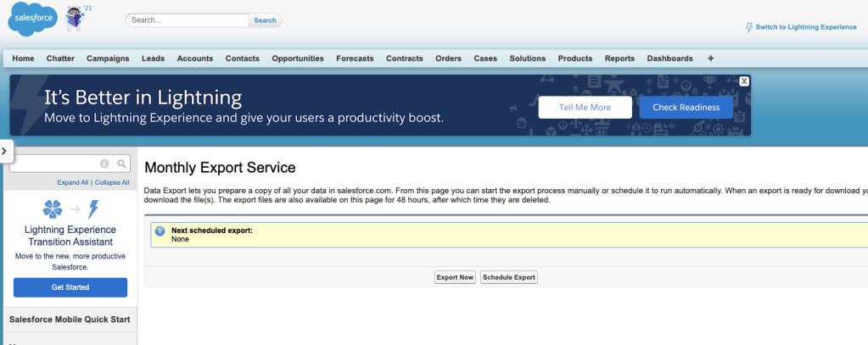The height and width of the screenshot is (345, 868).
Task: Click the sidebar quick find magnifier icon
Action: click(122, 164)
